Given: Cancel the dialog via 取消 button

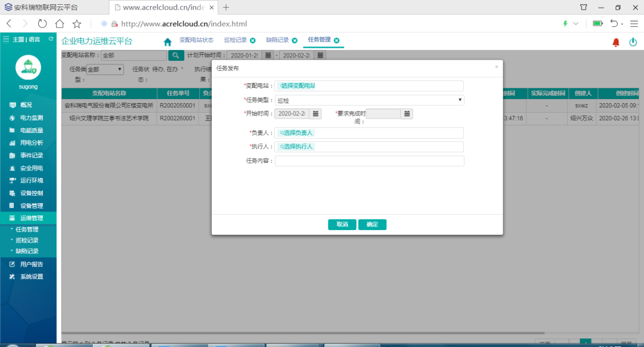Looking at the screenshot, I should pyautogui.click(x=342, y=224).
